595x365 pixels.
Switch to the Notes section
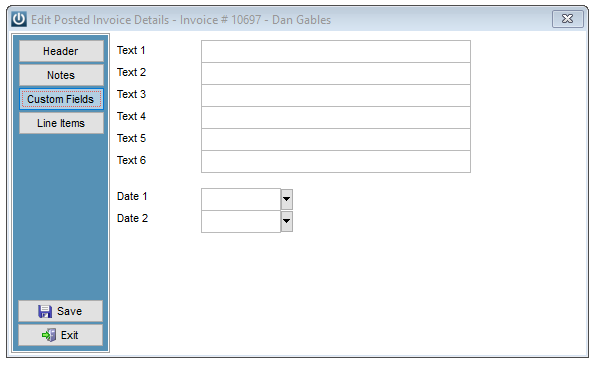click(x=61, y=75)
